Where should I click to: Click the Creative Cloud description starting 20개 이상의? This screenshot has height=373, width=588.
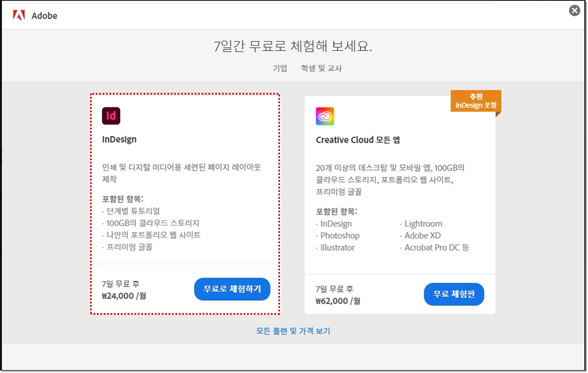[x=390, y=180]
